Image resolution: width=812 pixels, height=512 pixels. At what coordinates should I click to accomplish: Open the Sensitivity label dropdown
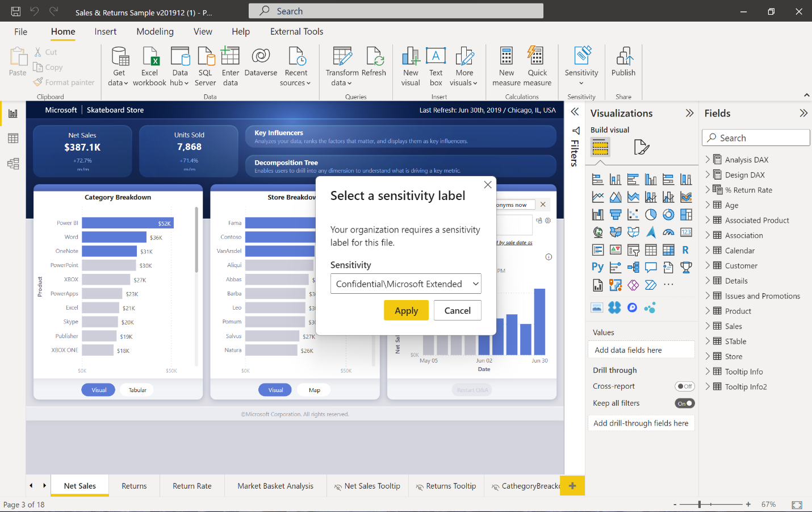coord(405,284)
